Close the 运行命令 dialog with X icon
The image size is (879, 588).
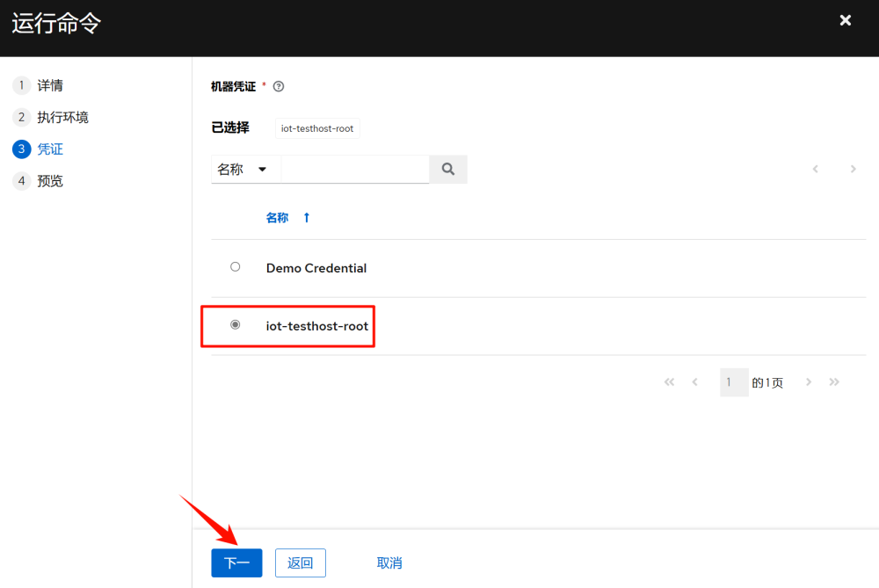pos(845,20)
